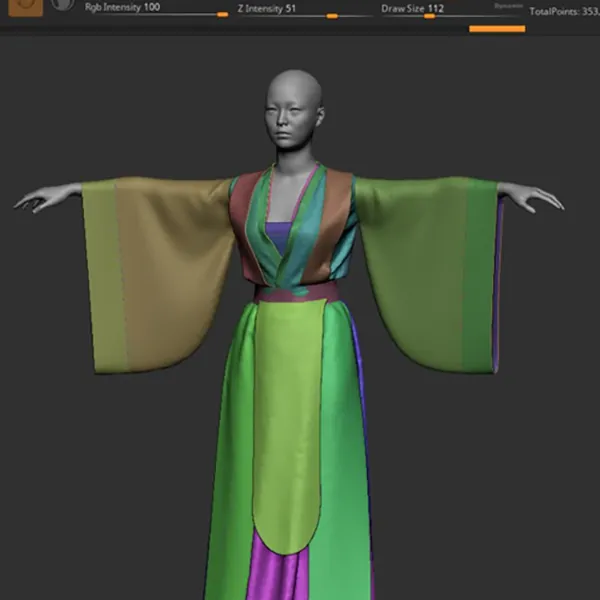Click the Draw Size value 112
Image resolution: width=600 pixels, height=600 pixels.
tap(436, 7)
